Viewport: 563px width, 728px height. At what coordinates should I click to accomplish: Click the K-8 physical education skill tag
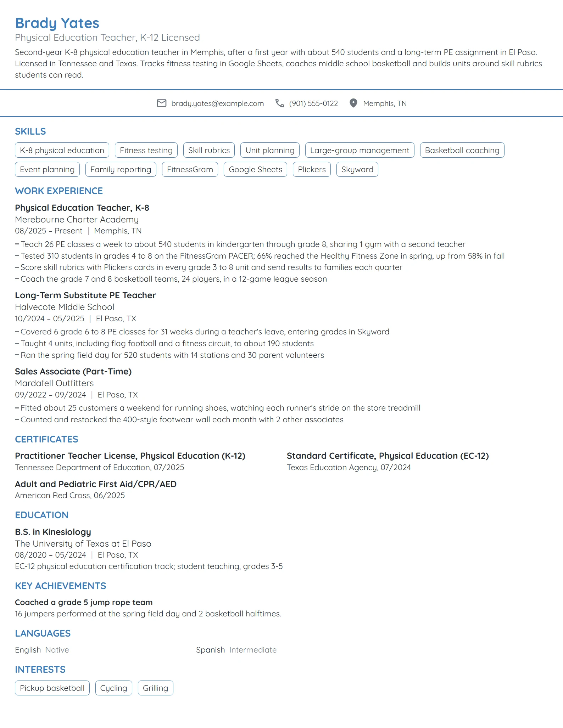click(62, 150)
